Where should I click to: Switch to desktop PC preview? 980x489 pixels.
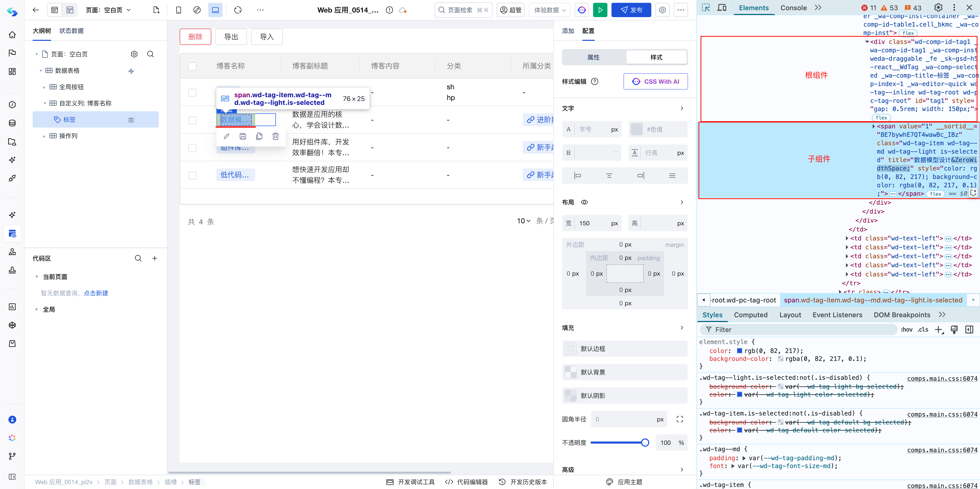215,10
